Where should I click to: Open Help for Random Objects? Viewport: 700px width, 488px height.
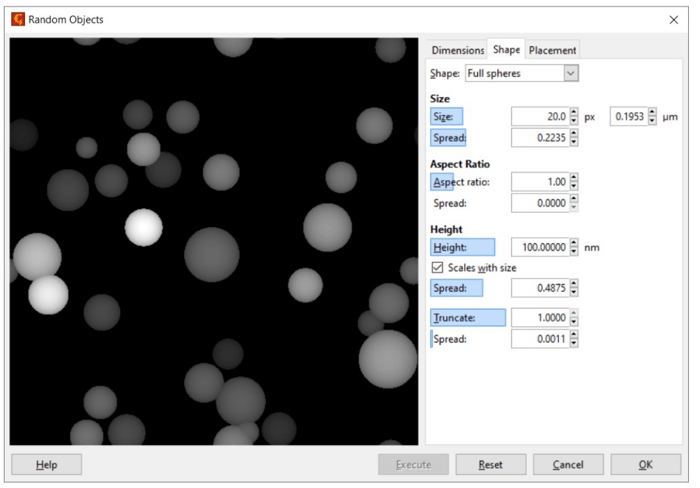pos(46,464)
